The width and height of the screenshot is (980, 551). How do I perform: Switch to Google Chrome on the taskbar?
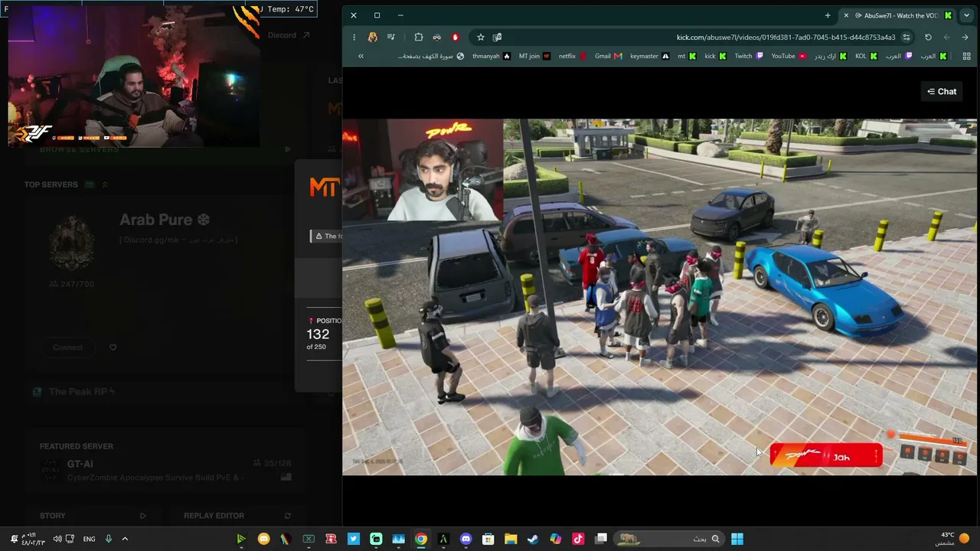[x=421, y=539]
